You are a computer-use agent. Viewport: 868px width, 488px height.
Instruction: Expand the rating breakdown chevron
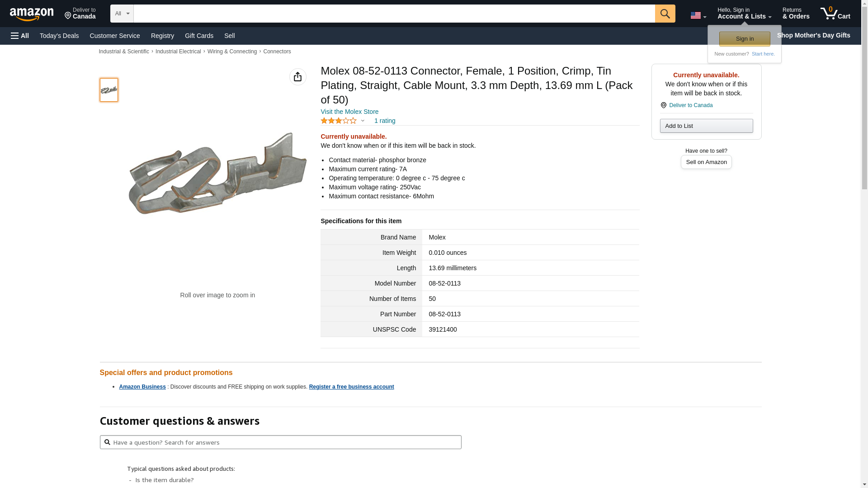pyautogui.click(x=363, y=121)
